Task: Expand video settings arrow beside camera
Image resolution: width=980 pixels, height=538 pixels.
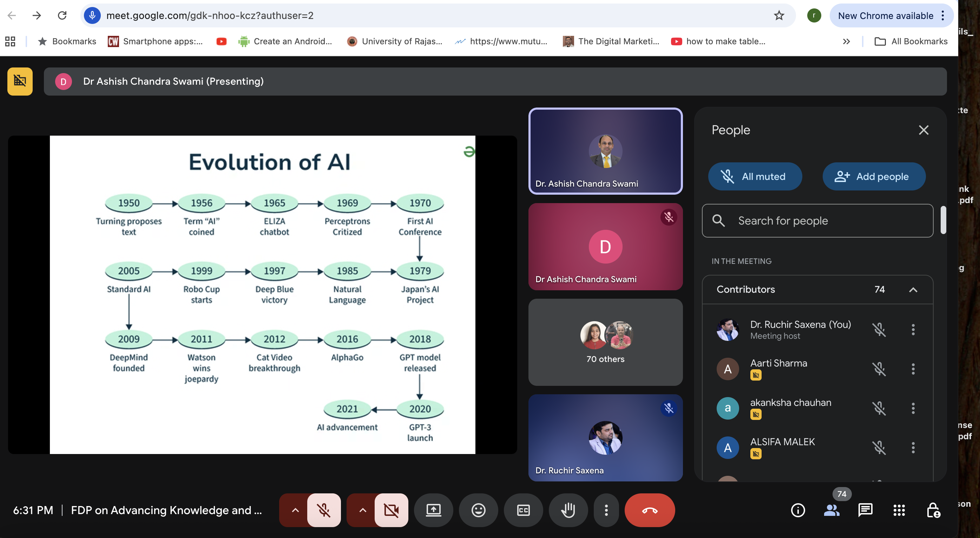Action: click(363, 510)
